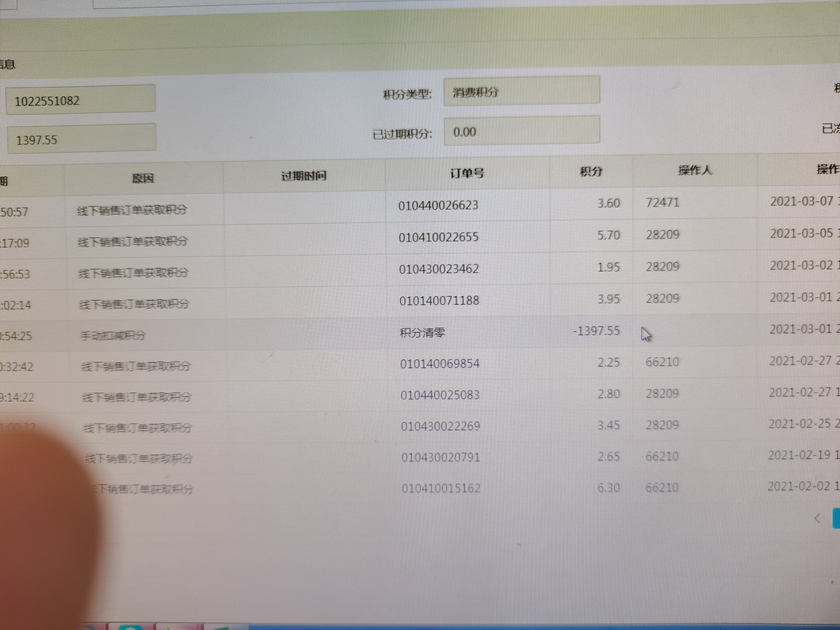Select row with order 010430023462
Screen dimensions: 840x630
(x=439, y=269)
